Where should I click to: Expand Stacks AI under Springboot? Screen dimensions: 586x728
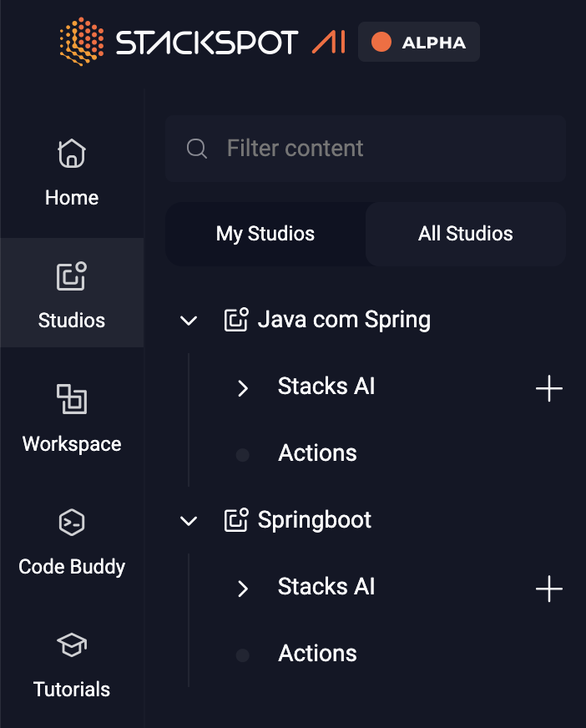tap(242, 589)
